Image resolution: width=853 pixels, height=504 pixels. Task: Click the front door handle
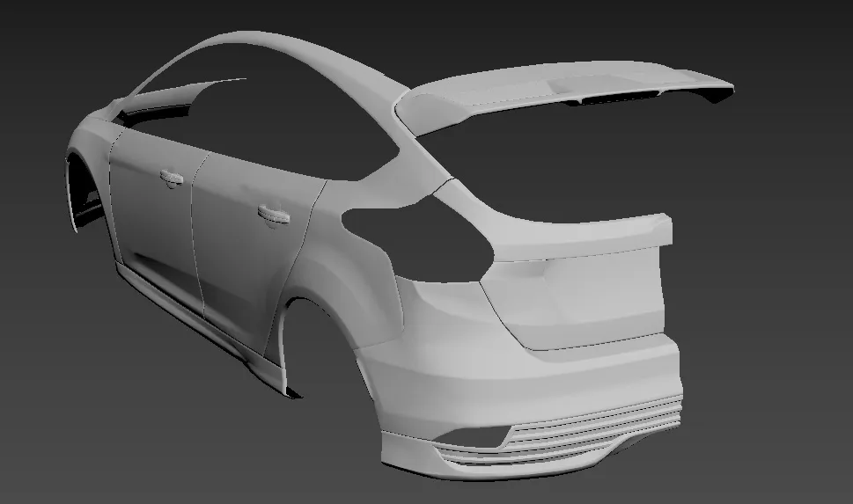coord(170,179)
